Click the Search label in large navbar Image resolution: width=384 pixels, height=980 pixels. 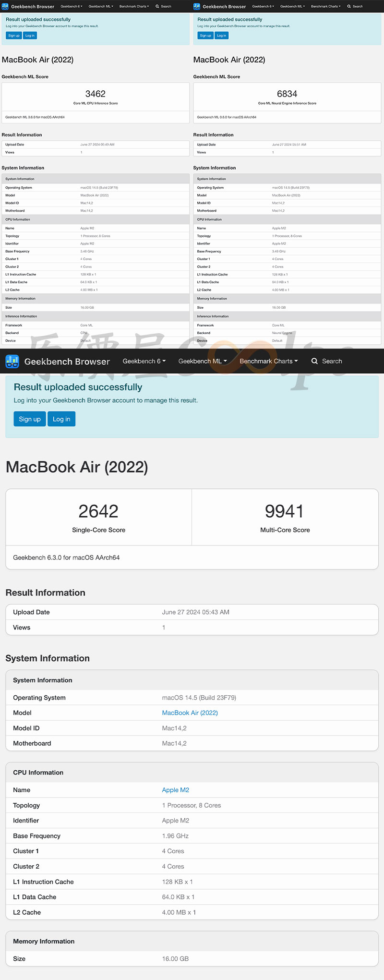[332, 361]
